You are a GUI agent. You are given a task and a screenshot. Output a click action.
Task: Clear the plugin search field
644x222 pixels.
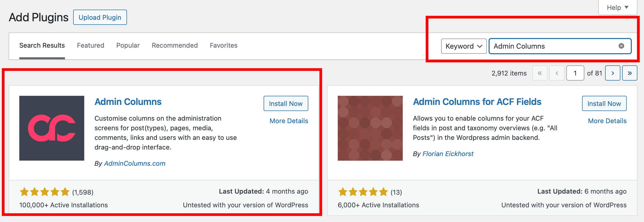(621, 46)
